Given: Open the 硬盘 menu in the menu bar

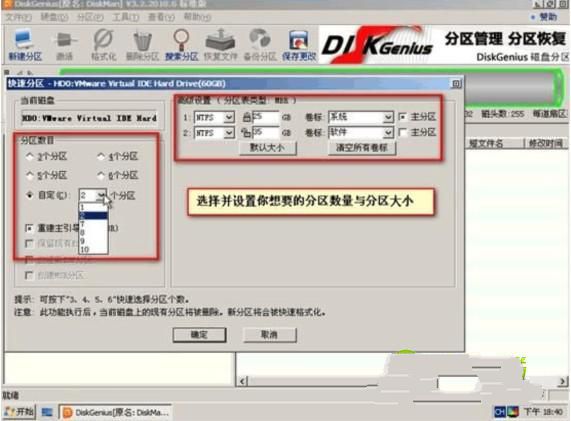Looking at the screenshot, I should coord(54,17).
